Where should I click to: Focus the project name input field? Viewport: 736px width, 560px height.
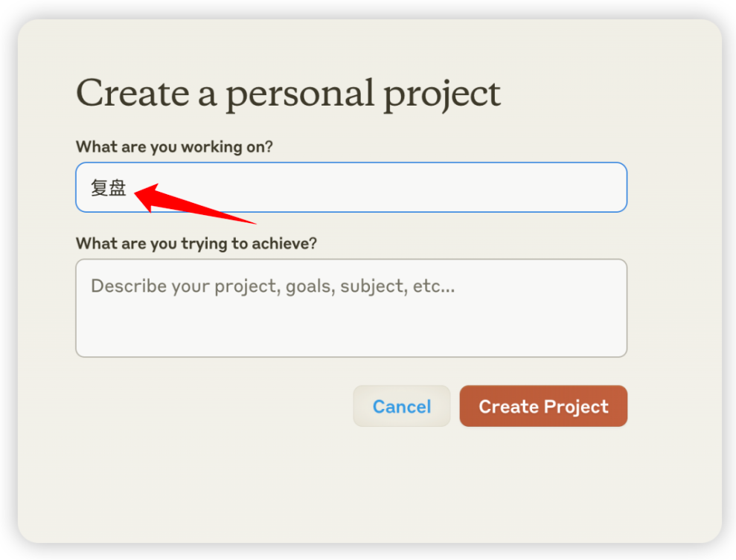click(x=351, y=187)
